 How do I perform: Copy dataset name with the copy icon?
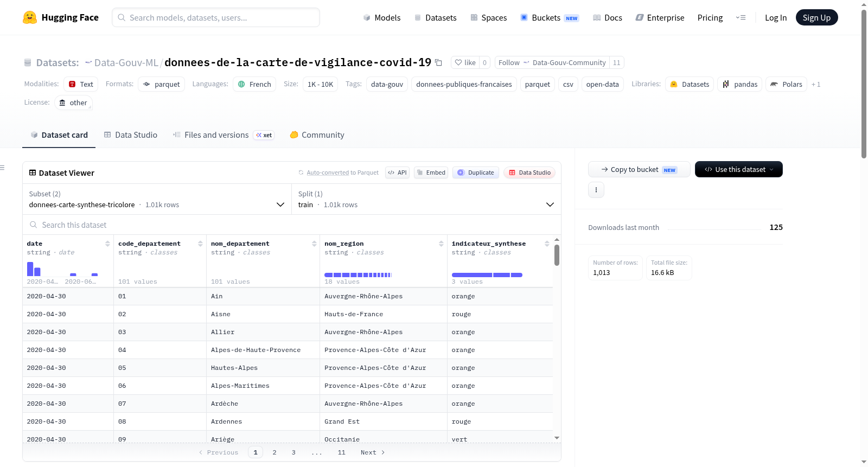(x=438, y=63)
